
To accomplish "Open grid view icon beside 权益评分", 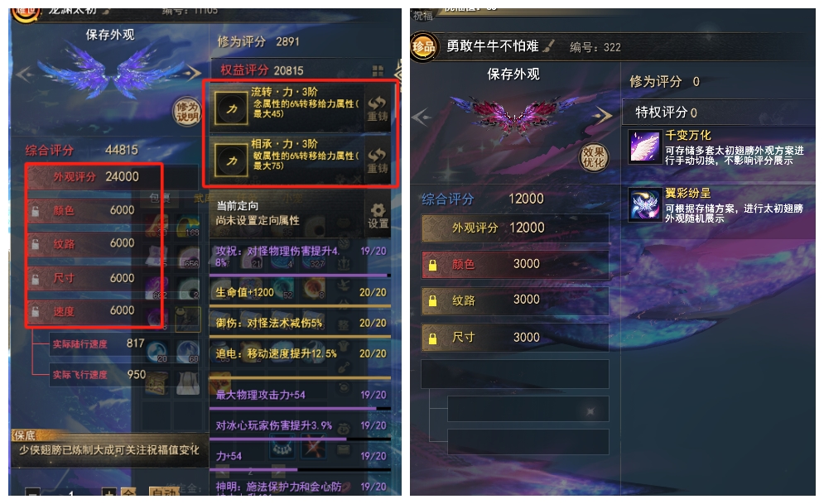I will click(x=378, y=71).
